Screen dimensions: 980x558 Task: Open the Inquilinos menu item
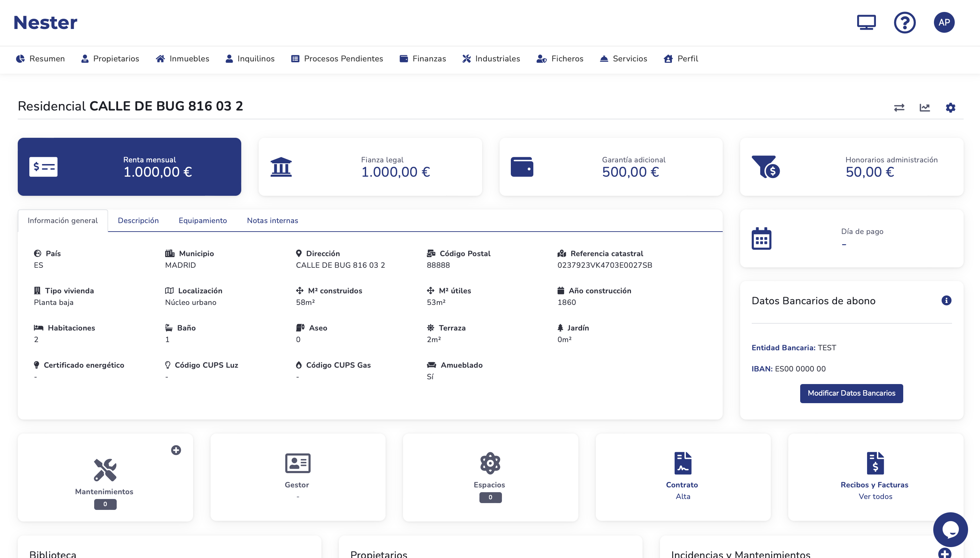click(x=250, y=59)
